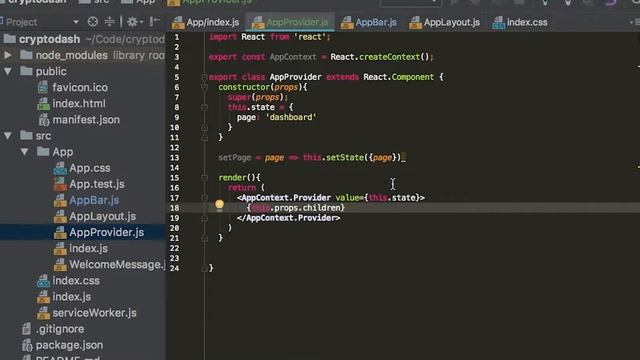
Task: Click the App.css file type icon
Action: pyautogui.click(x=60, y=168)
